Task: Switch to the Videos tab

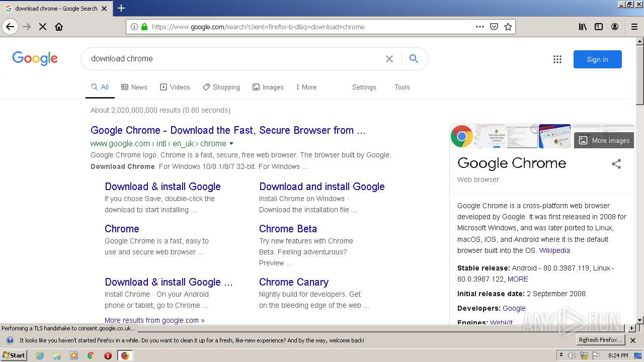Action: pos(175,87)
